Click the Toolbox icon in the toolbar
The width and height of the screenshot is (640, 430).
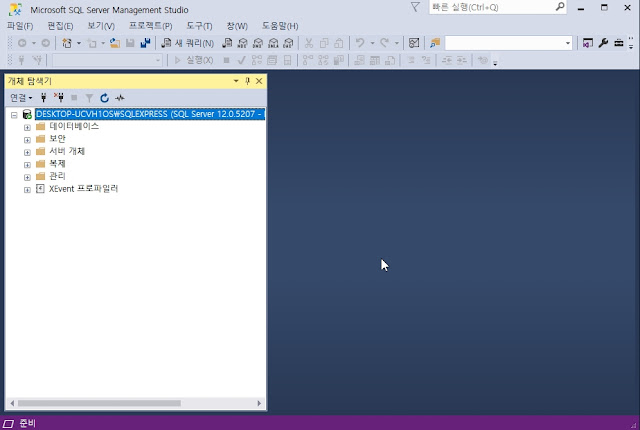pyautogui.click(x=619, y=43)
